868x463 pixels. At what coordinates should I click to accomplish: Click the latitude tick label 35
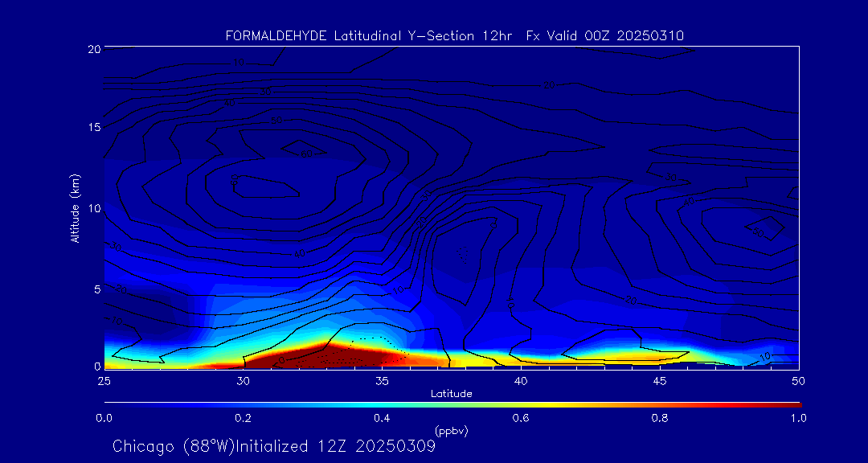[382, 380]
